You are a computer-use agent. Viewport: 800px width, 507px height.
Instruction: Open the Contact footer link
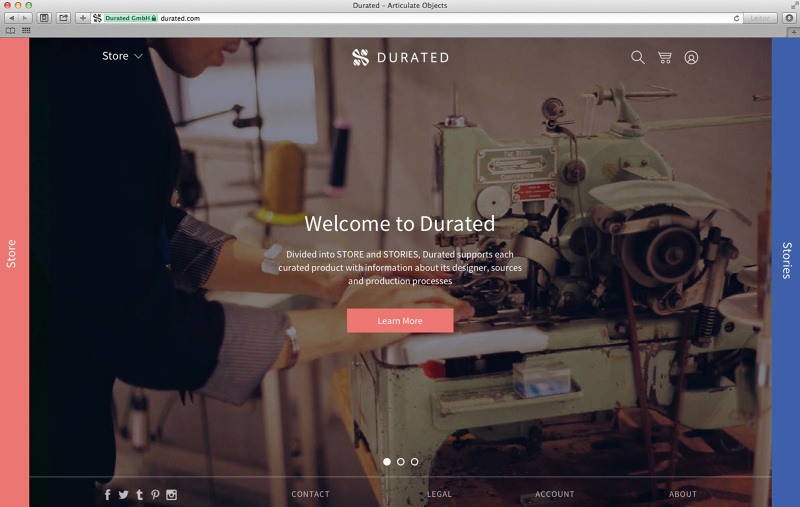pos(310,494)
